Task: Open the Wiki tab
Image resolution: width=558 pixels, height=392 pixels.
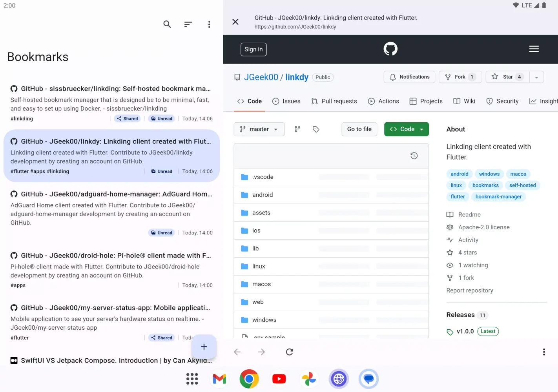Action: click(464, 101)
